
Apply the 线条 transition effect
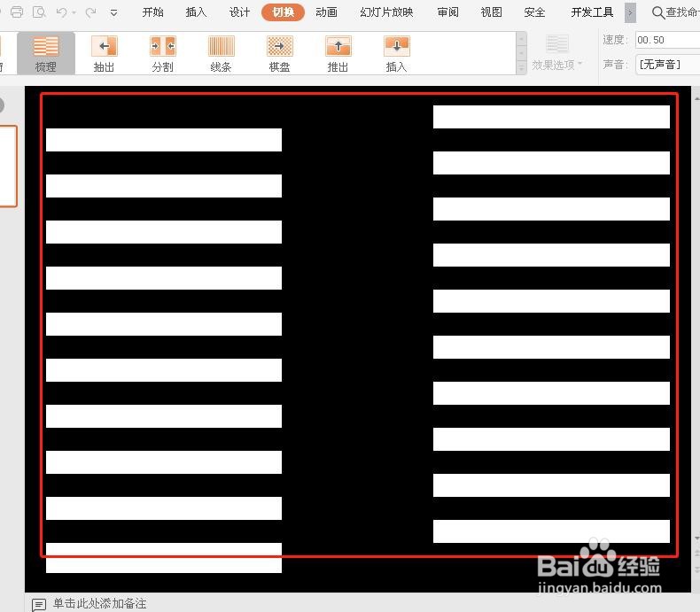point(221,53)
